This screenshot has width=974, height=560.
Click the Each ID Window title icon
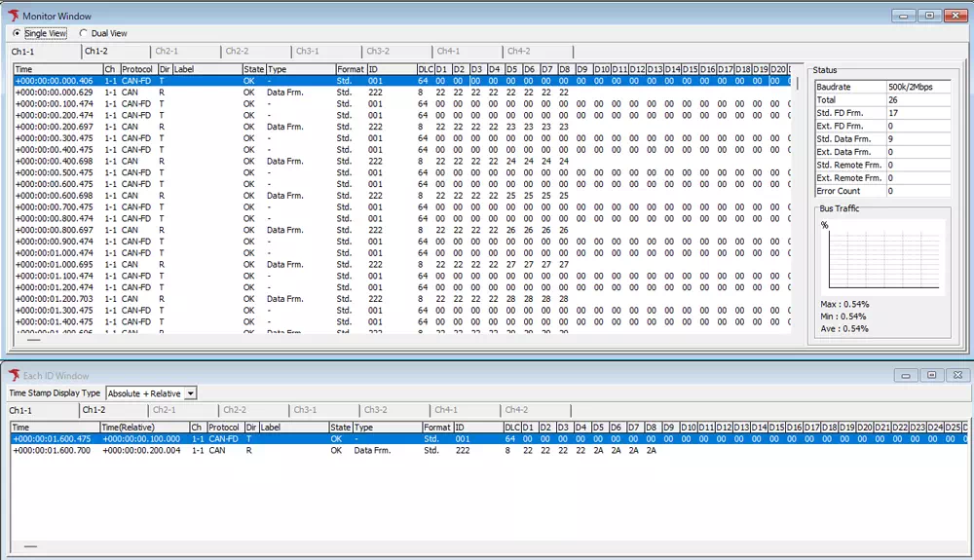(14, 375)
